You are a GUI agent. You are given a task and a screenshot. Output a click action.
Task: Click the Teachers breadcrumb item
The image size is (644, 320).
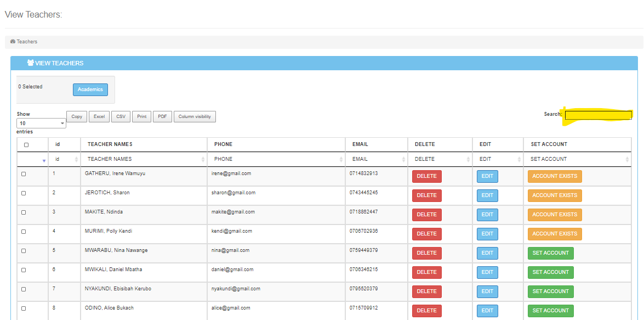pos(27,42)
